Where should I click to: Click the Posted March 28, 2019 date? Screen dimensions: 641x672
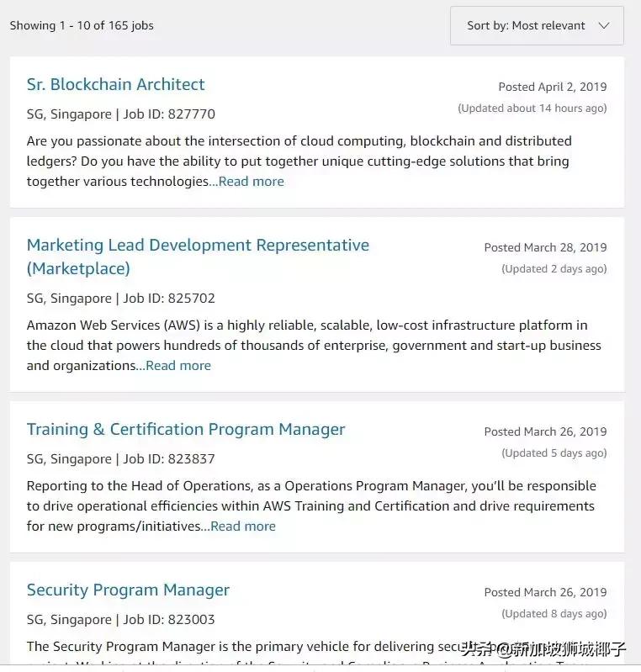pyautogui.click(x=545, y=247)
